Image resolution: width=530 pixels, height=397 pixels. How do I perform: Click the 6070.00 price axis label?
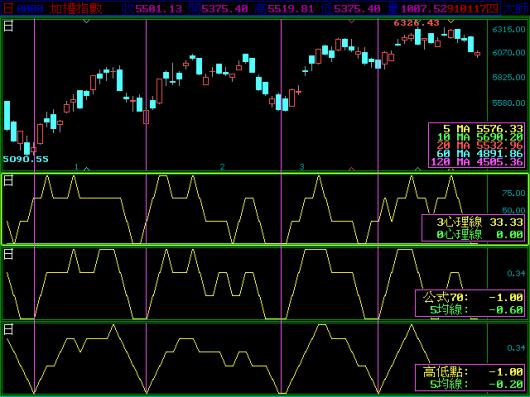click(x=509, y=53)
